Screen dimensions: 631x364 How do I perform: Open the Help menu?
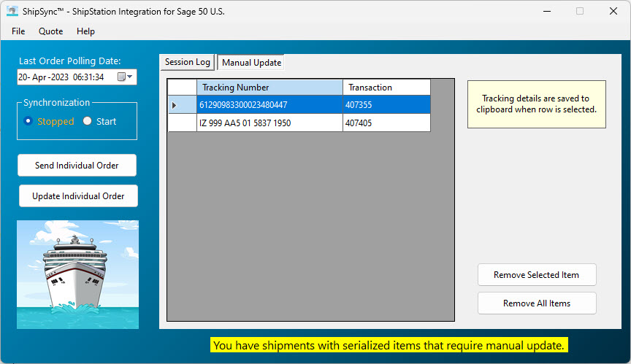tap(85, 31)
